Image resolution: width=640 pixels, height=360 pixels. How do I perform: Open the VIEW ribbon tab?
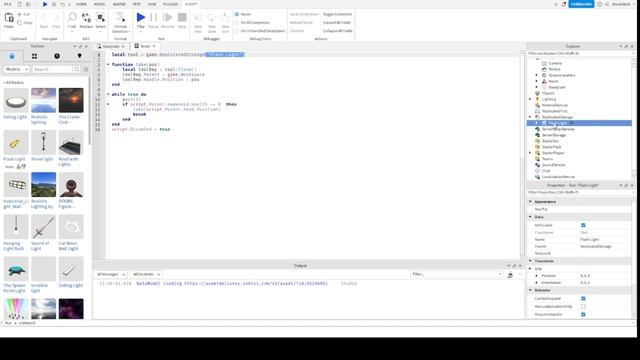(x=152, y=4)
